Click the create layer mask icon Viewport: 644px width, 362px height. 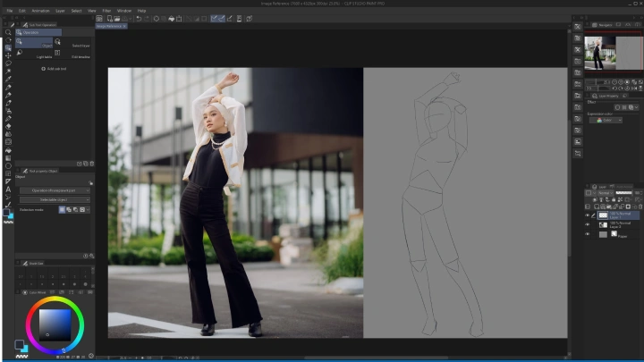(x=628, y=206)
